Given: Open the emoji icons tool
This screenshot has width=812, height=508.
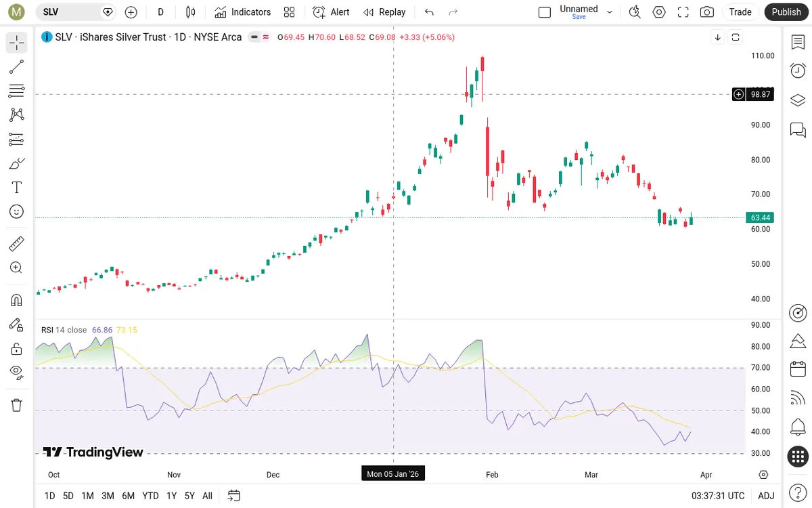Looking at the screenshot, I should tap(17, 212).
